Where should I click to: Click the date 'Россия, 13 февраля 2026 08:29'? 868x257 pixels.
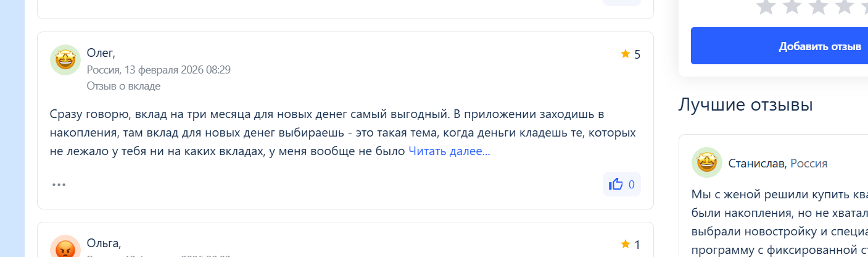click(159, 69)
